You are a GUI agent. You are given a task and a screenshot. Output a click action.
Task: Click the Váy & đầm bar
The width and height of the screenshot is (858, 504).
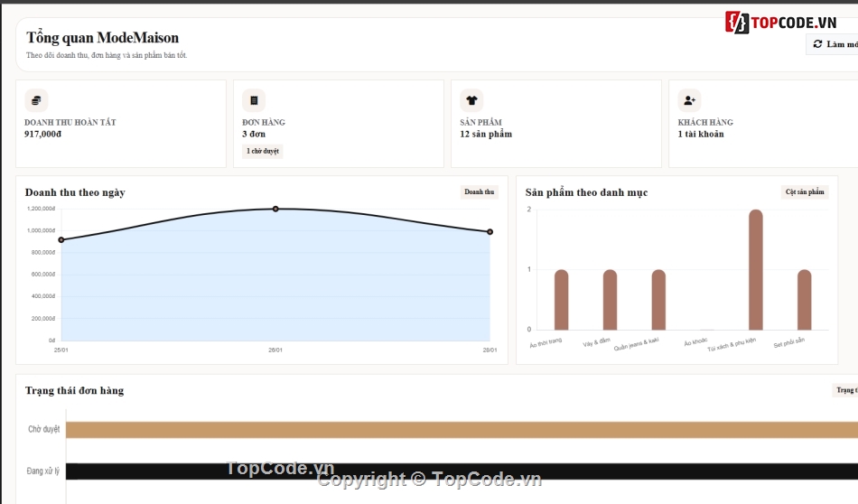[611, 300]
